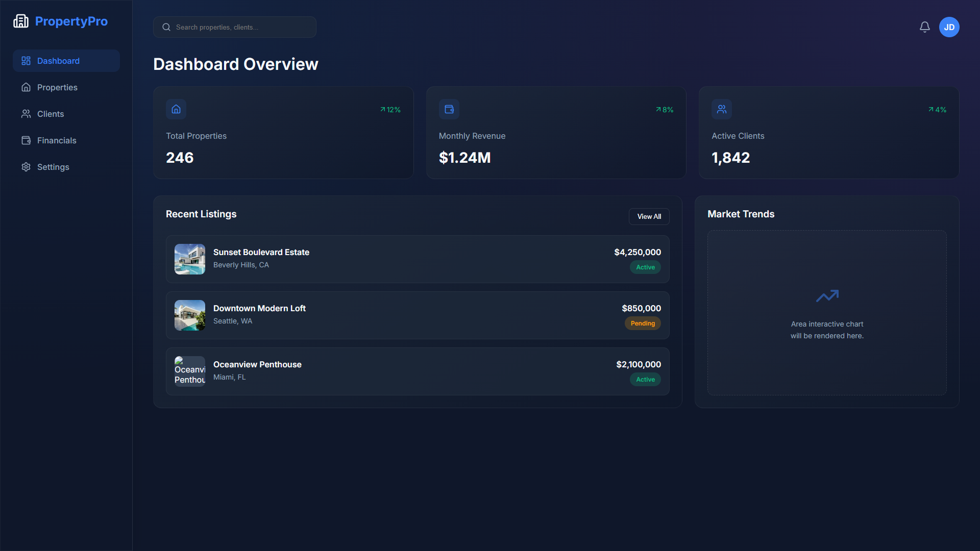The image size is (980, 551).
Task: Click the Active badge on Sunset Boulevard Estate
Action: [x=645, y=267]
